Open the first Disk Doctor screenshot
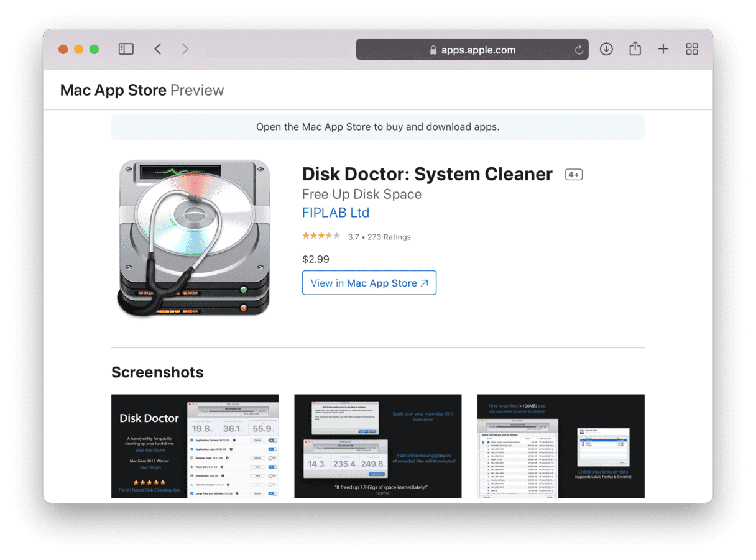756x560 pixels. coord(195,446)
